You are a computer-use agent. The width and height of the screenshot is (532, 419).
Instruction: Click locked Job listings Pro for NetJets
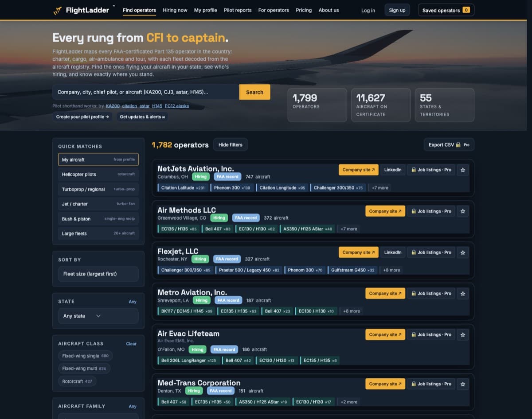[431, 170]
